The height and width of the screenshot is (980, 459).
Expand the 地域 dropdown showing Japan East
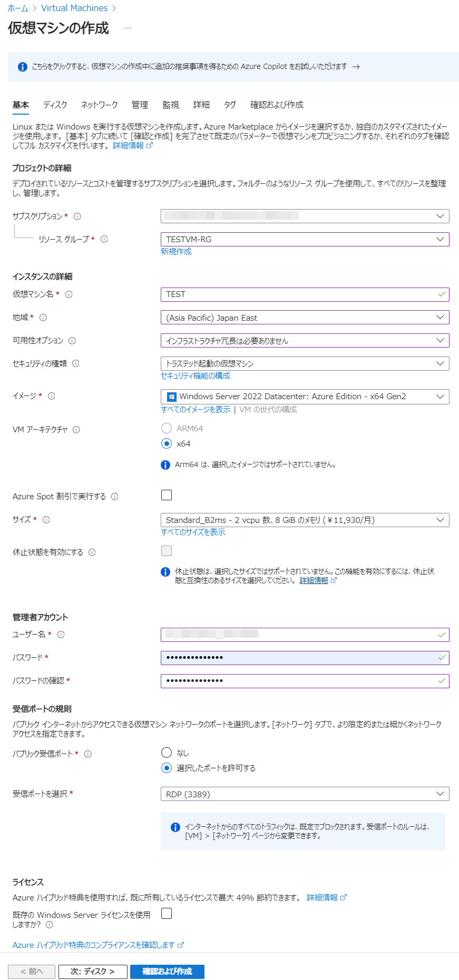pyautogui.click(x=305, y=318)
